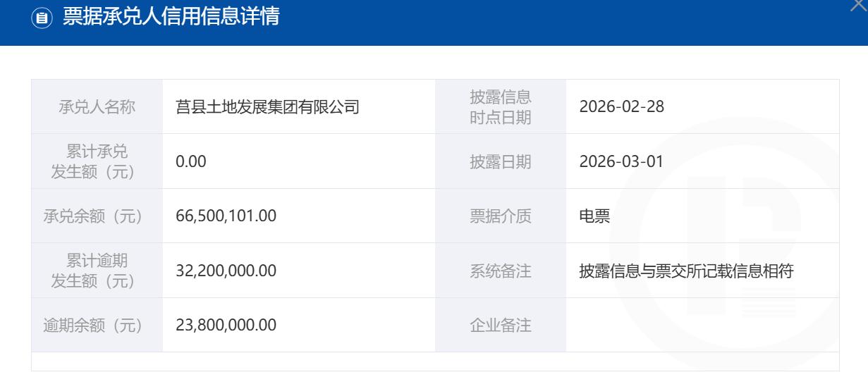The image size is (868, 377).
Task: Click the 承兑人名称 label cell
Action: point(97,107)
